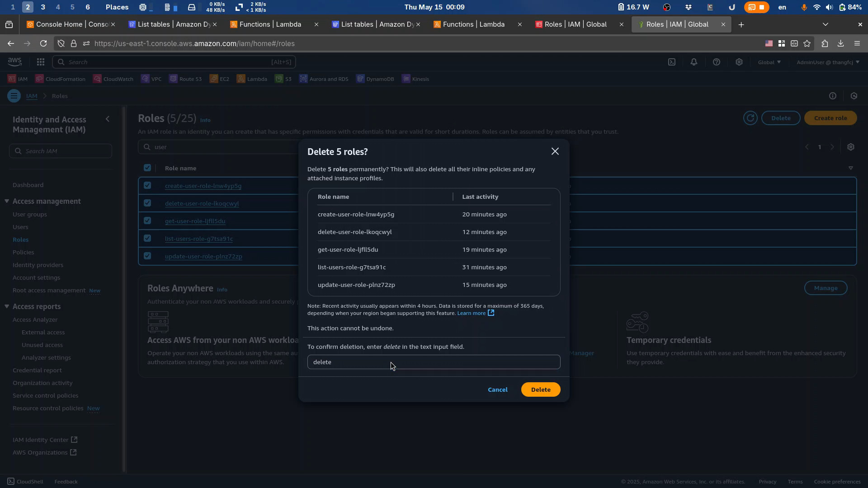Open the Lambda shortcut in favorites bar
Viewport: 868px width, 488px height.
point(252,79)
